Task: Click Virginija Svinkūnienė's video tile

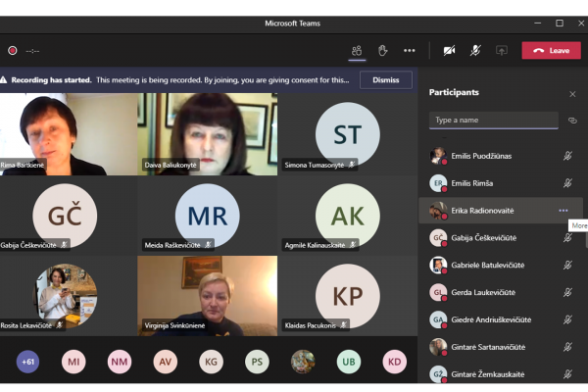Action: click(x=208, y=296)
